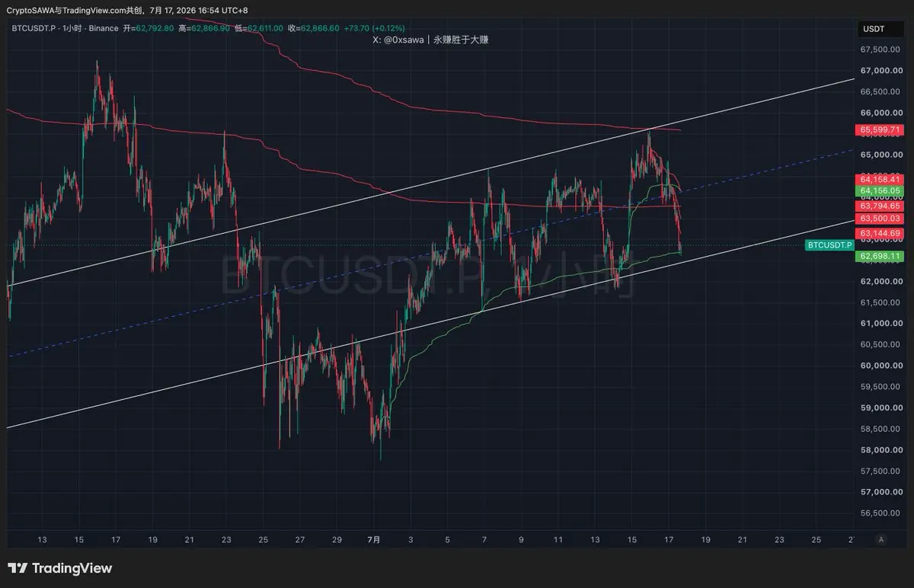Click the CryptoSAWA header timestamp text

(126, 10)
